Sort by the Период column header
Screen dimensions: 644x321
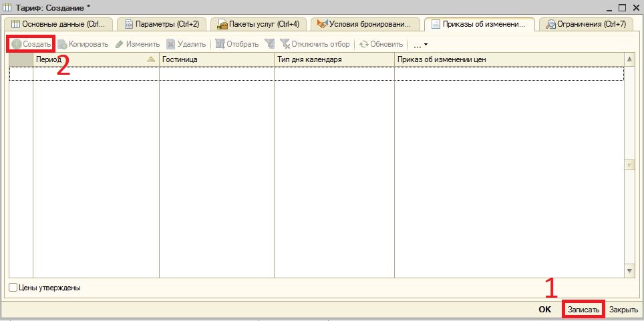click(x=96, y=59)
